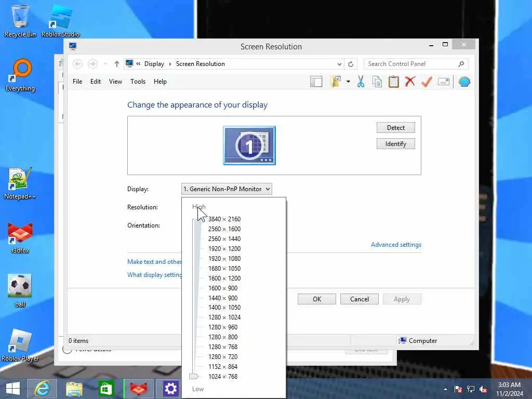Viewport: 532px width, 399px height.
Task: Click the Copy toolbar icon
Action: click(377, 82)
